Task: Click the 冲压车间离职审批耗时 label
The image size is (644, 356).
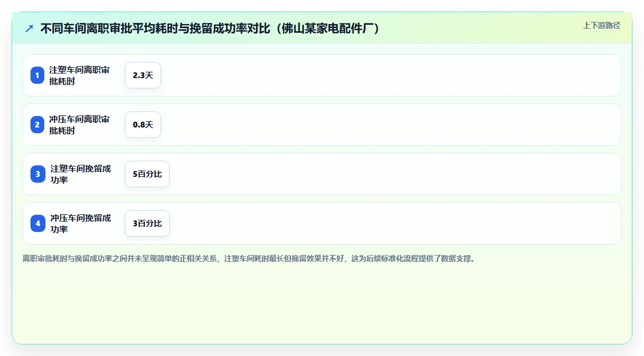Action: coord(79,125)
